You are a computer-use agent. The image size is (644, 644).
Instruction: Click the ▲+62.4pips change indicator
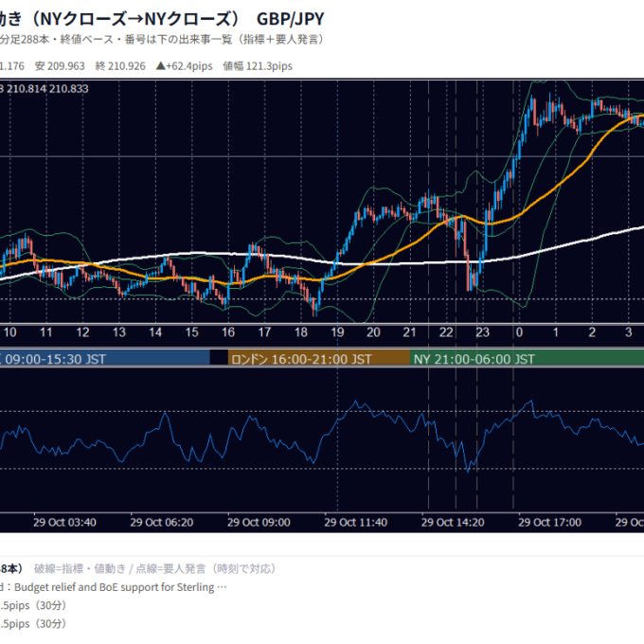click(x=184, y=66)
